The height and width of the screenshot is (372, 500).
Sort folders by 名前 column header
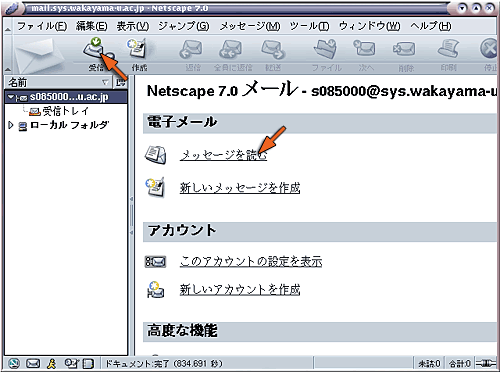[58, 82]
